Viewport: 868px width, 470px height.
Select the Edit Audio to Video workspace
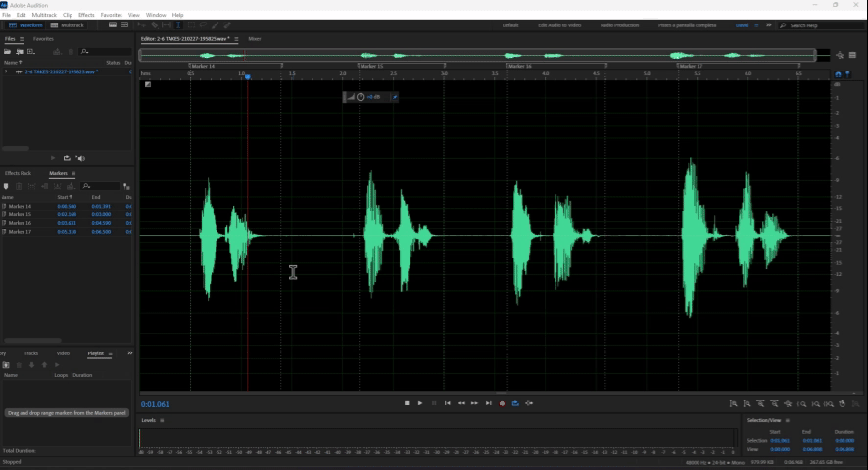pyautogui.click(x=559, y=25)
